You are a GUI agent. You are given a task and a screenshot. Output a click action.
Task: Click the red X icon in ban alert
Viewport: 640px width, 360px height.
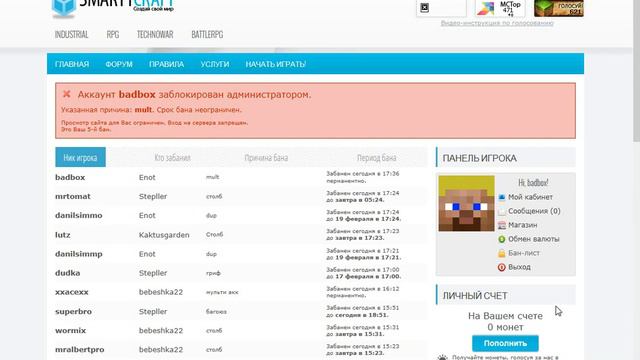pyautogui.click(x=67, y=94)
